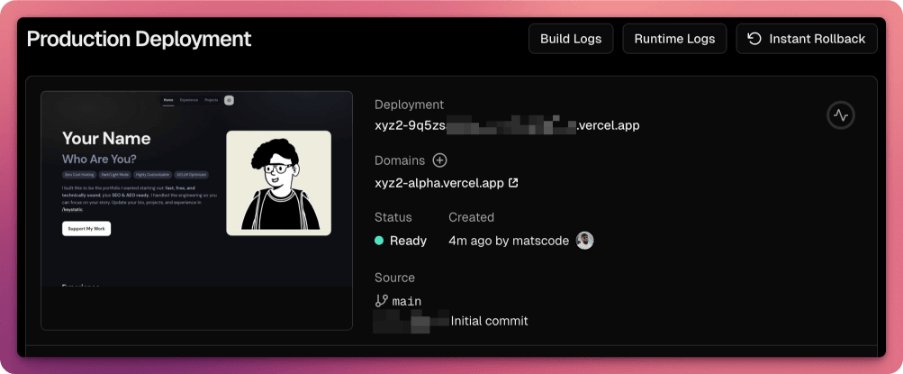Click the 'Created' label
The image size is (903, 374).
[x=471, y=217]
